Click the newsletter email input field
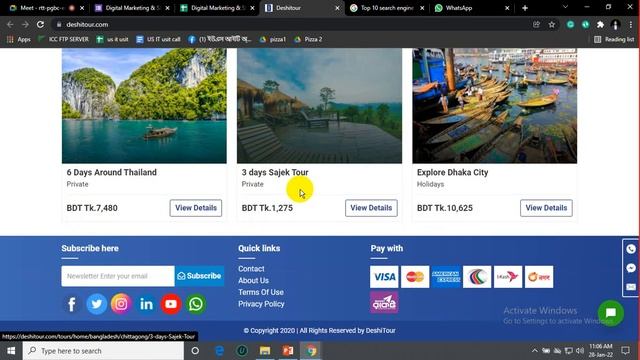The width and height of the screenshot is (640, 360). (118, 276)
